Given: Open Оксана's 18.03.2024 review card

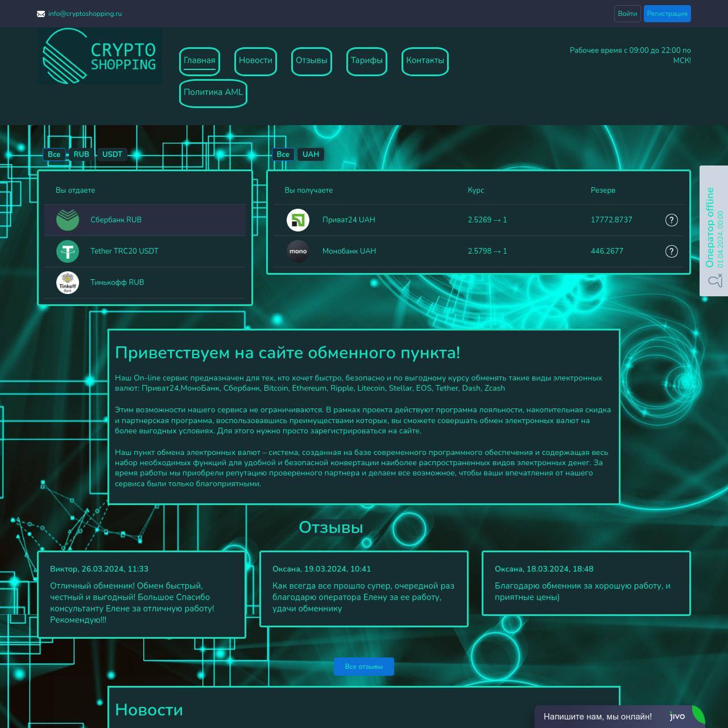Looking at the screenshot, I should (x=586, y=583).
